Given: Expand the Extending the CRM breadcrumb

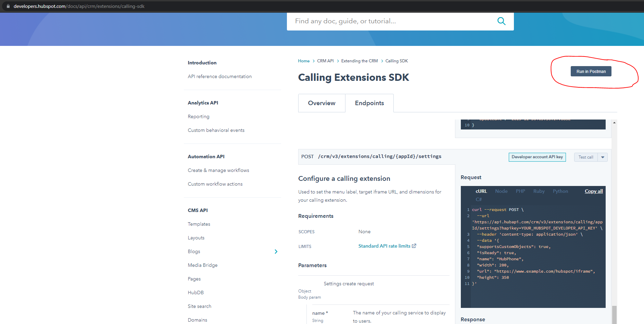Looking at the screenshot, I should 359,61.
